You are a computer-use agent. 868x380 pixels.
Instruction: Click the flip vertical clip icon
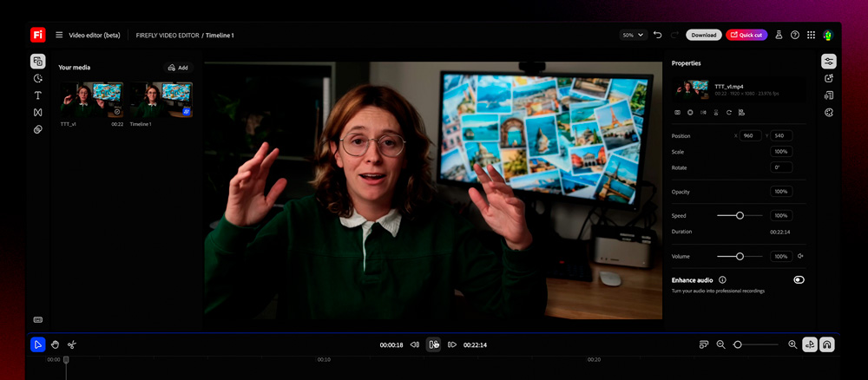(x=716, y=112)
